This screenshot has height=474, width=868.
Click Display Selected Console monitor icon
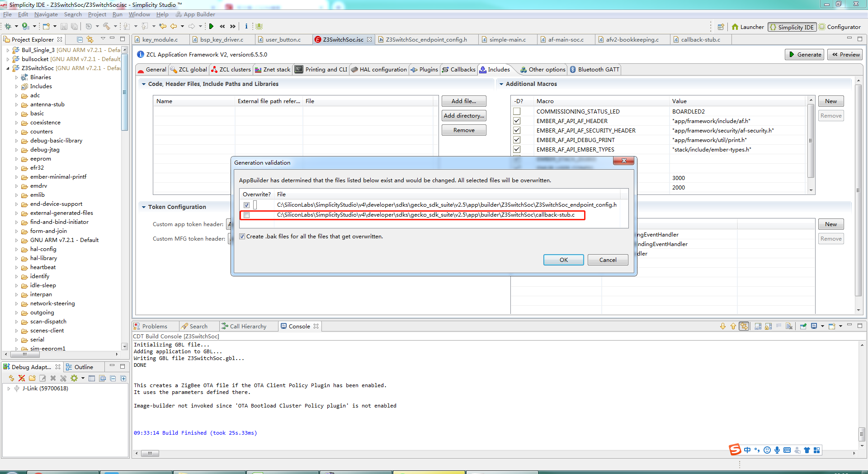[x=814, y=326]
